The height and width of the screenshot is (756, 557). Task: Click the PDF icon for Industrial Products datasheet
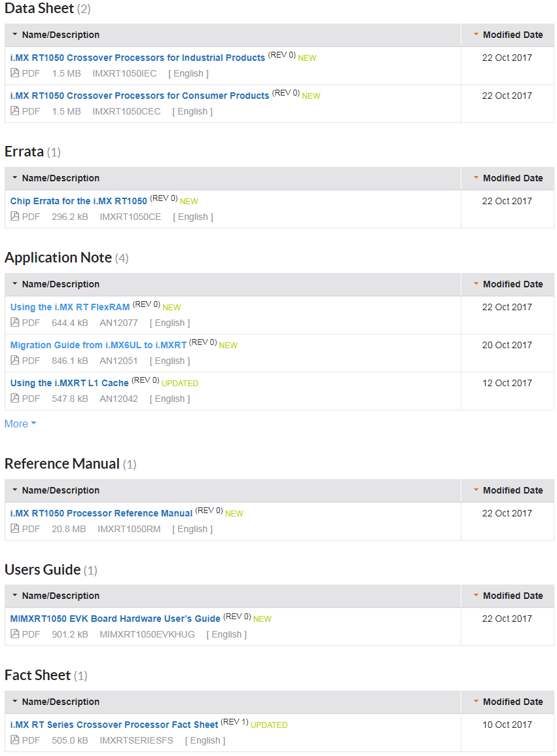pos(15,73)
